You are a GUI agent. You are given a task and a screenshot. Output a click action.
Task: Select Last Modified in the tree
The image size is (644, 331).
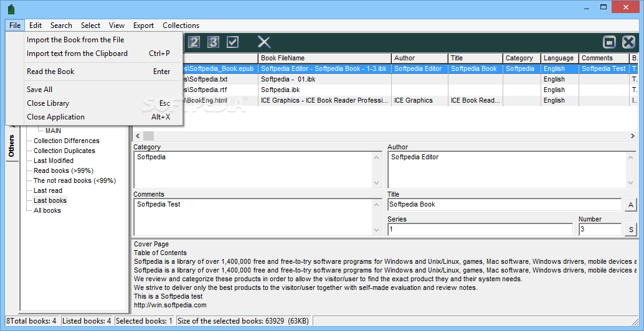(x=54, y=161)
